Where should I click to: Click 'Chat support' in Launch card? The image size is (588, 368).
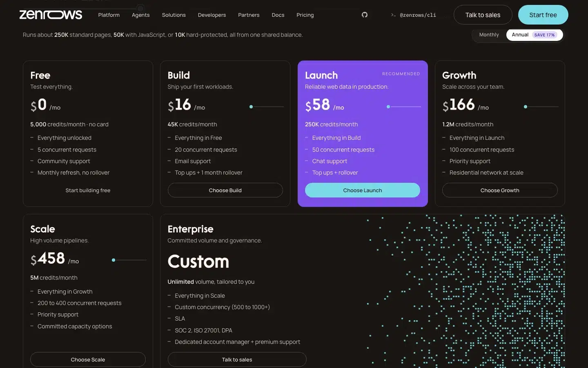pyautogui.click(x=330, y=161)
